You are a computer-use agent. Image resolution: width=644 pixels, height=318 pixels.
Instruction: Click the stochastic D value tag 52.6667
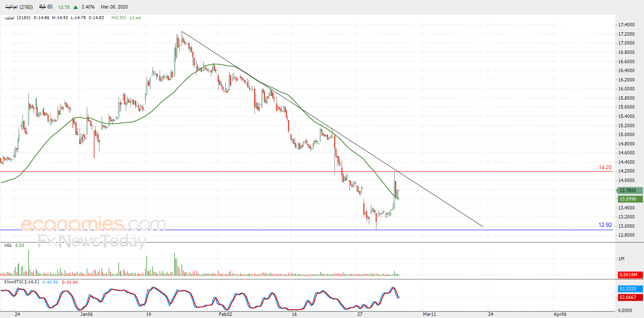[x=630, y=297]
